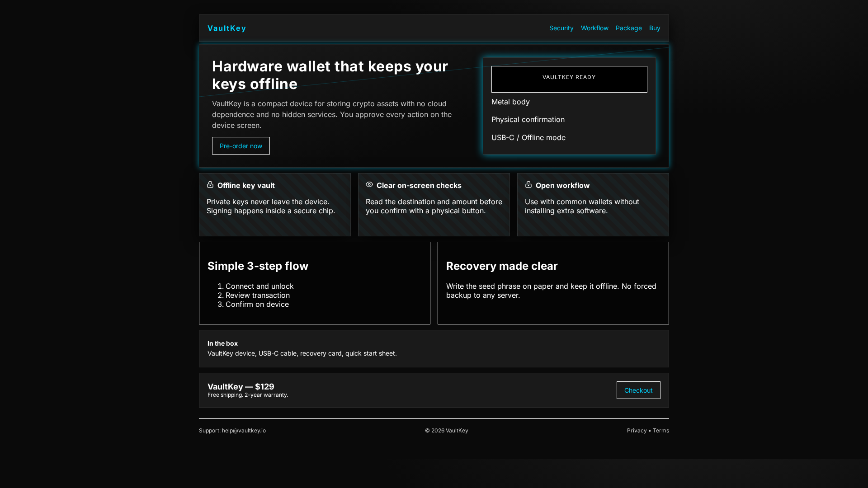This screenshot has width=868, height=488.
Task: Click the VaultKey device, USB-C cable contents line
Action: coord(302,354)
